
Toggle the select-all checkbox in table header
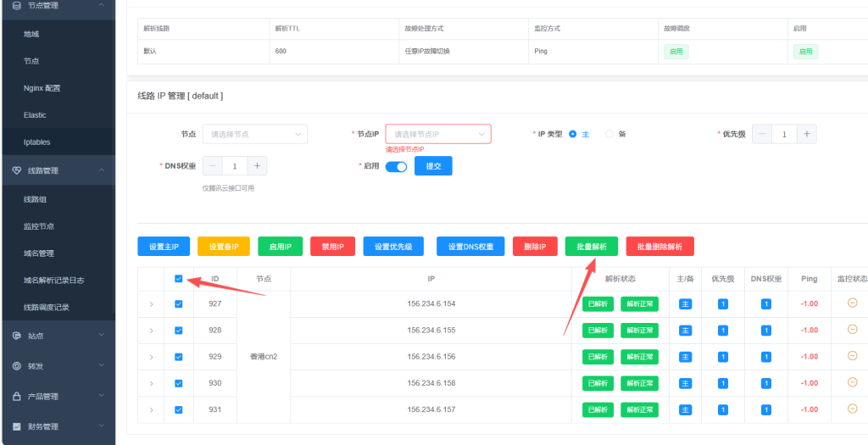point(178,279)
